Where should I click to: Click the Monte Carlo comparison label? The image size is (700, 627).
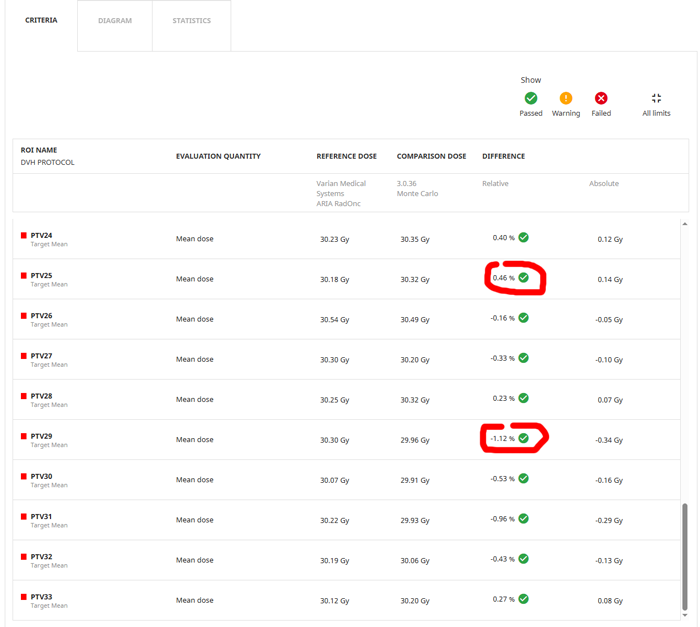tap(417, 193)
